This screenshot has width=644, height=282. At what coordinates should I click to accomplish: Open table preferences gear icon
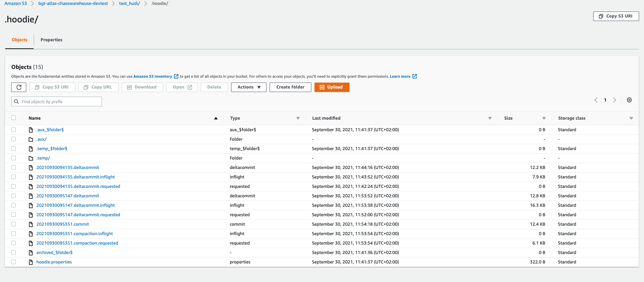tap(629, 100)
